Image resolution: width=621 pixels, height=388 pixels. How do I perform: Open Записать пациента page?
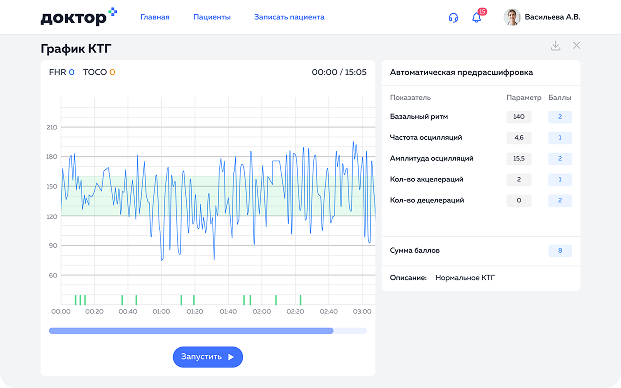(289, 17)
